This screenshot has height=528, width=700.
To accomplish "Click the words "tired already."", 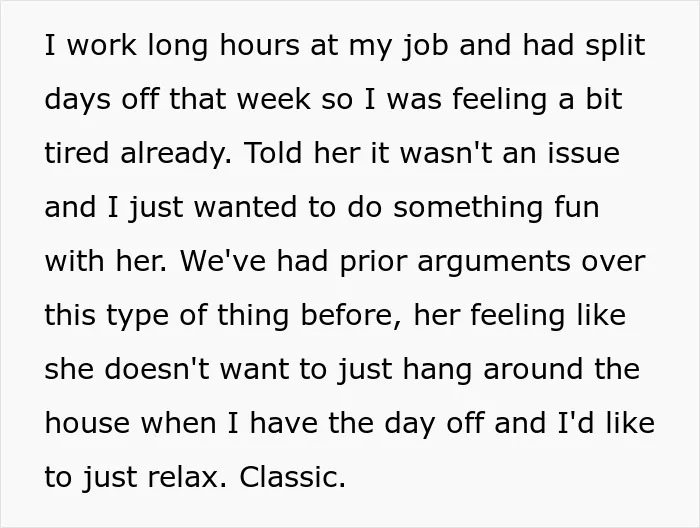I will (x=138, y=154).
